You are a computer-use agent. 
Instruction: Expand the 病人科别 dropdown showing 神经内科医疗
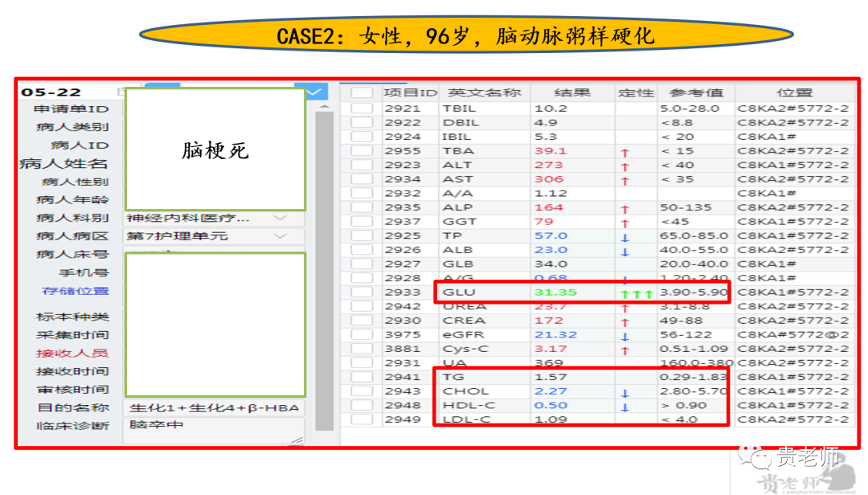280,218
